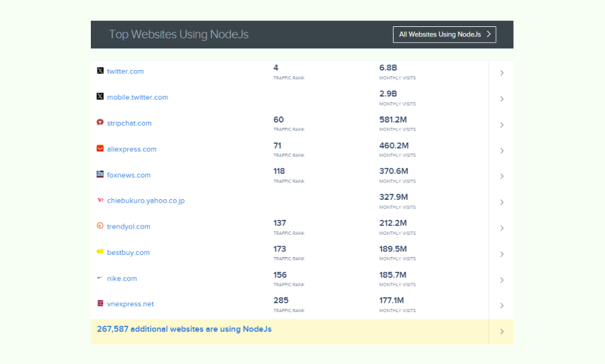Open the trendyol.com link
The width and height of the screenshot is (605, 364).
click(129, 226)
